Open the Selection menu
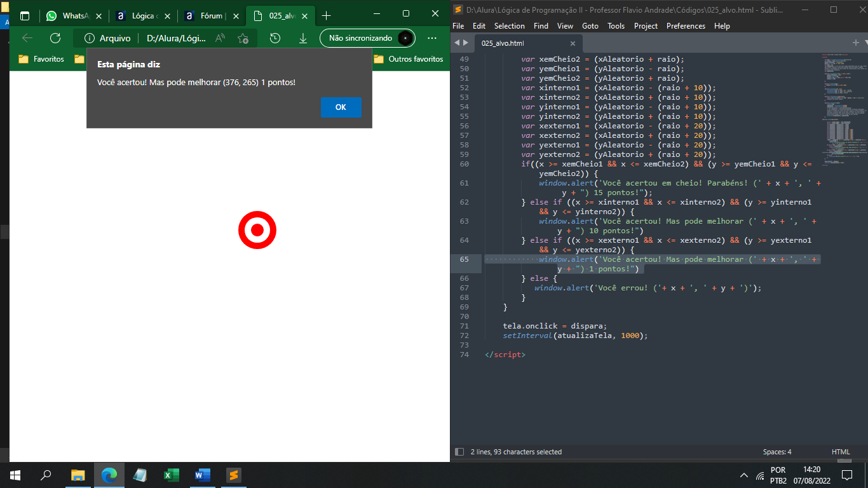Image resolution: width=868 pixels, height=488 pixels. tap(510, 26)
